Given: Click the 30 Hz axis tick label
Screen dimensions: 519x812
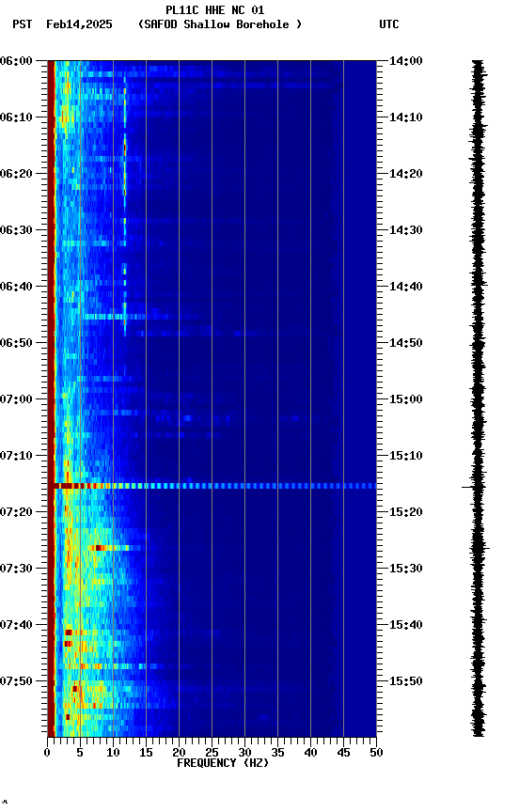Looking at the screenshot, I should tap(244, 754).
